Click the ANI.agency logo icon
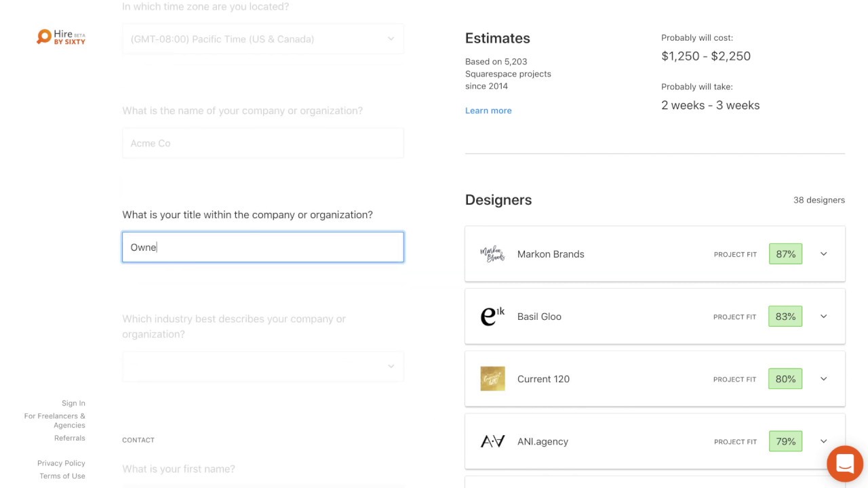This screenshot has height=488, width=868. 492,441
